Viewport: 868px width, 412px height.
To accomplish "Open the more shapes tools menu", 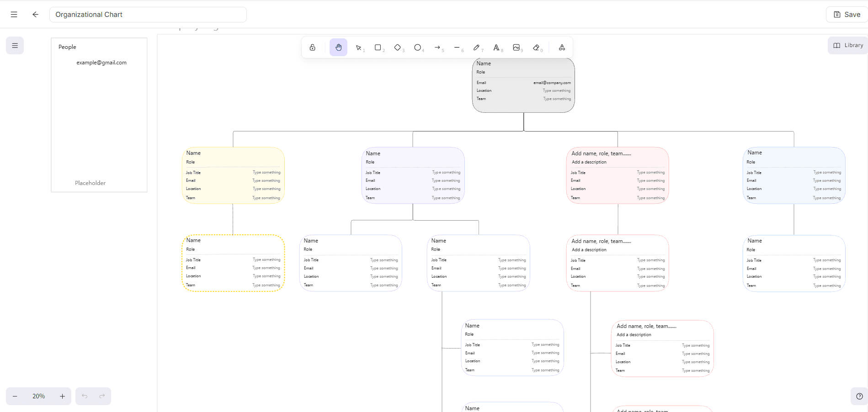I will pos(562,48).
